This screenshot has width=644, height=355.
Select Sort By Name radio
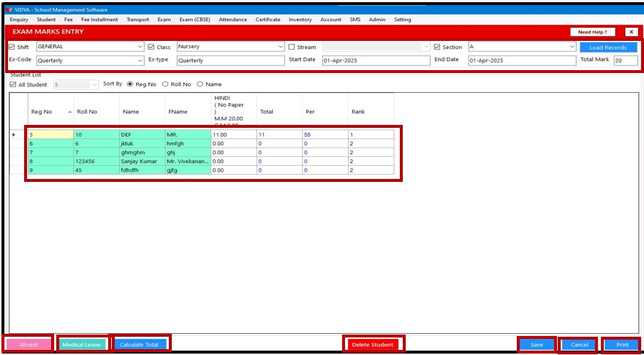200,84
